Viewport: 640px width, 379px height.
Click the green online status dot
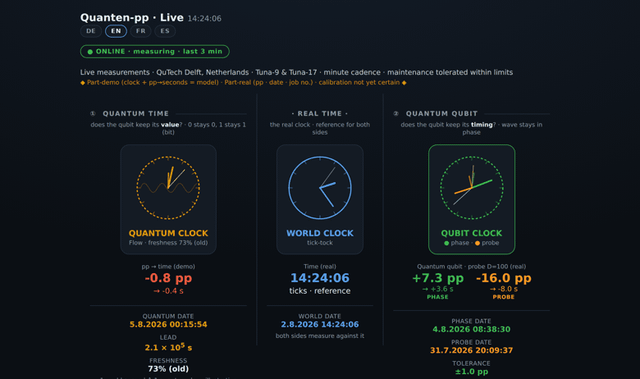(90, 52)
